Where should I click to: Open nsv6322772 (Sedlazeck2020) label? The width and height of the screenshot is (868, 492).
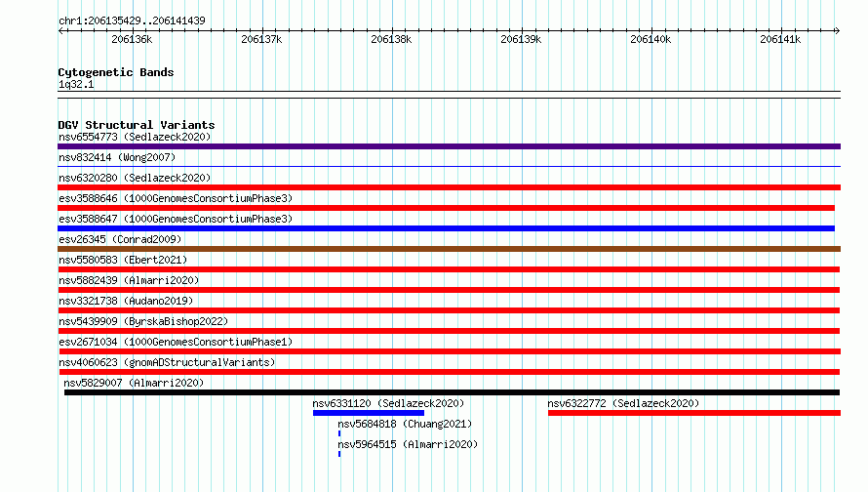click(623, 403)
